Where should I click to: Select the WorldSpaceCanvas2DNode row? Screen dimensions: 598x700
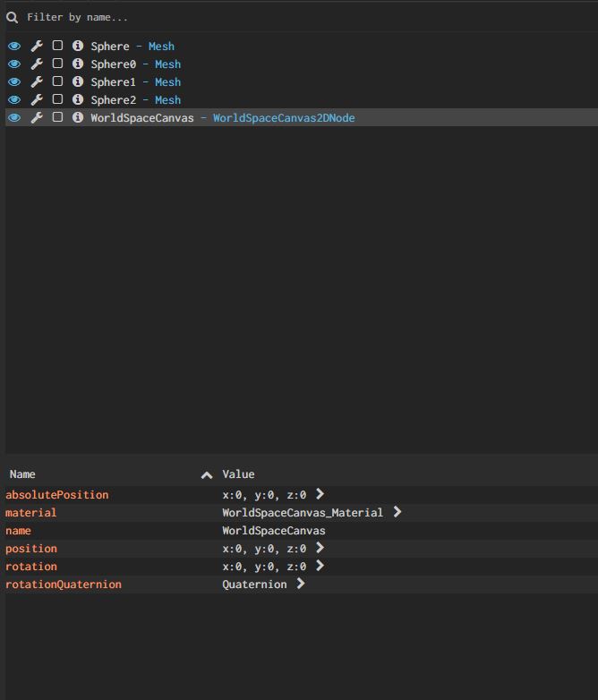302,117
